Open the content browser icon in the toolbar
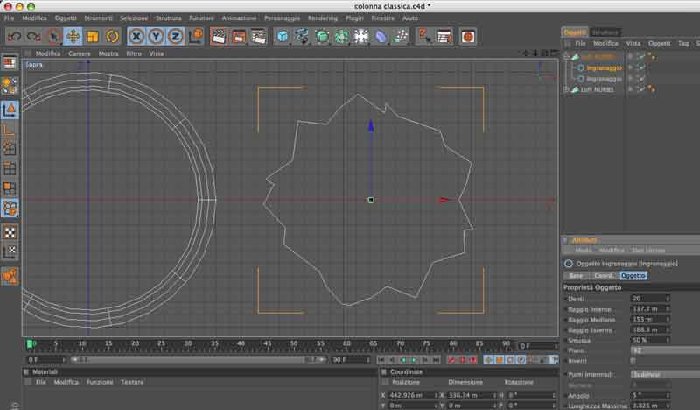The height and width of the screenshot is (410, 700). click(444, 37)
